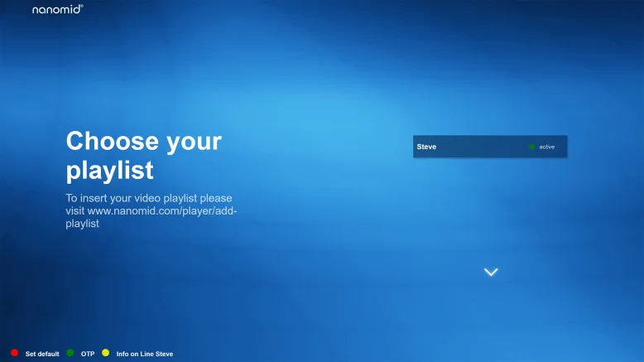Select the Steve playlist name
644x362 pixels.
coord(426,147)
